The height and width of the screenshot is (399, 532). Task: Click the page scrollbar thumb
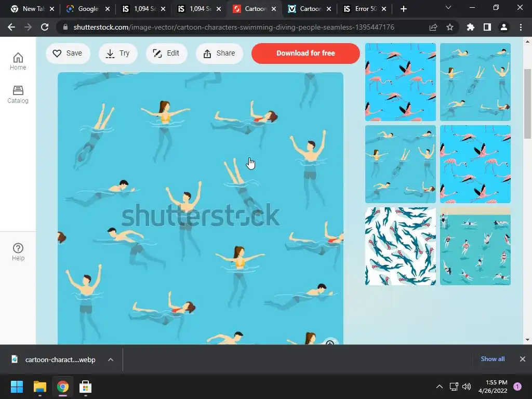527,104
